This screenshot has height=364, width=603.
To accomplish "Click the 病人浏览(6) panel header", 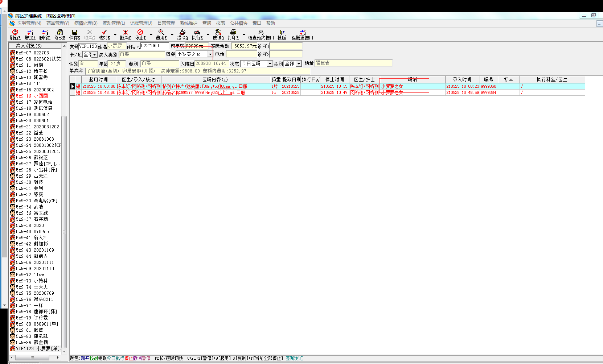I will (x=35, y=46).
